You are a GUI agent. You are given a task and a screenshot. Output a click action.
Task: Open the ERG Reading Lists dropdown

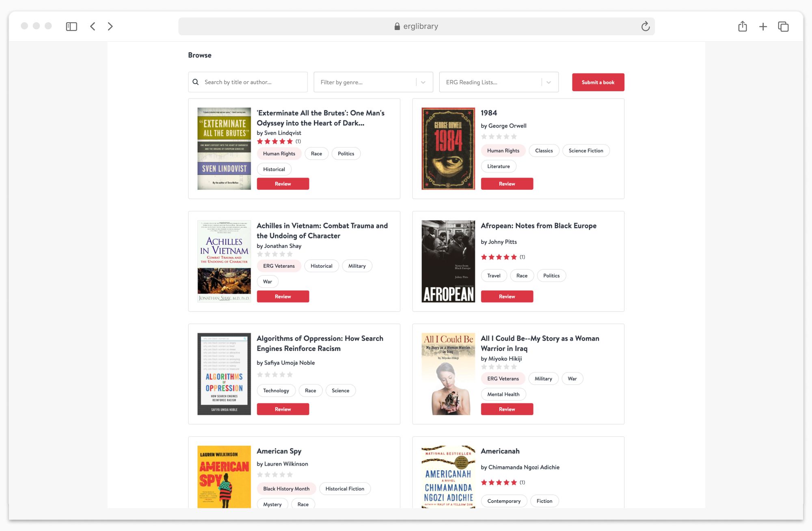coord(549,82)
